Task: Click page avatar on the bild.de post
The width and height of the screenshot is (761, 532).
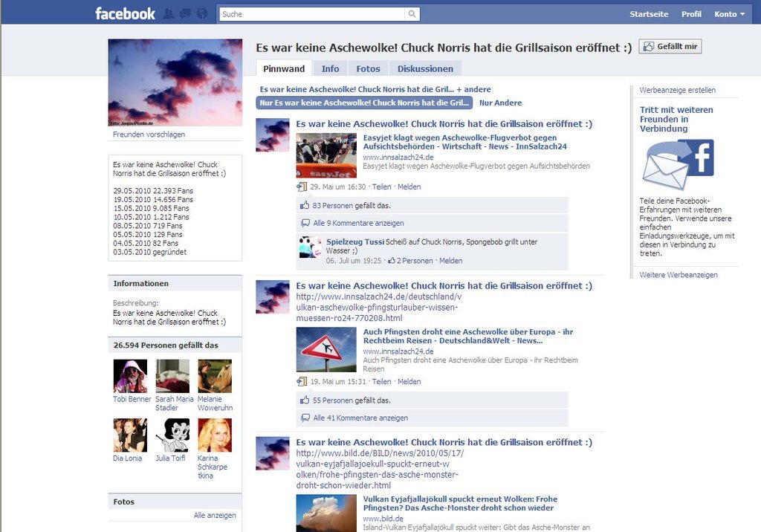Action: (272, 453)
